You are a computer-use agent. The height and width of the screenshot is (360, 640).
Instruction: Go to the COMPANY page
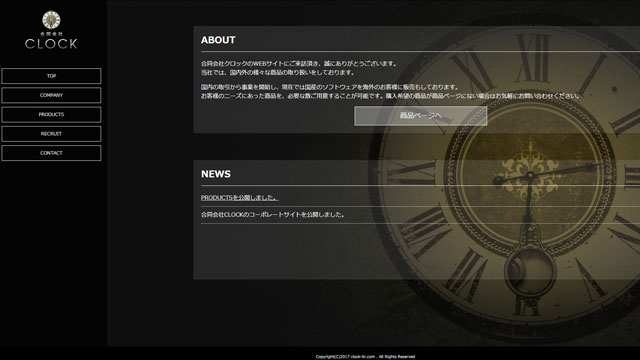coord(51,95)
